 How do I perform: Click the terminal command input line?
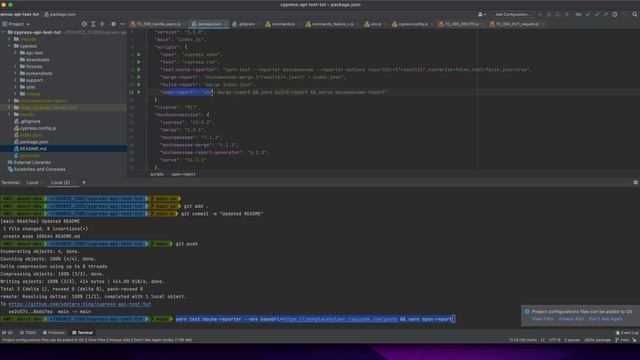(315, 319)
